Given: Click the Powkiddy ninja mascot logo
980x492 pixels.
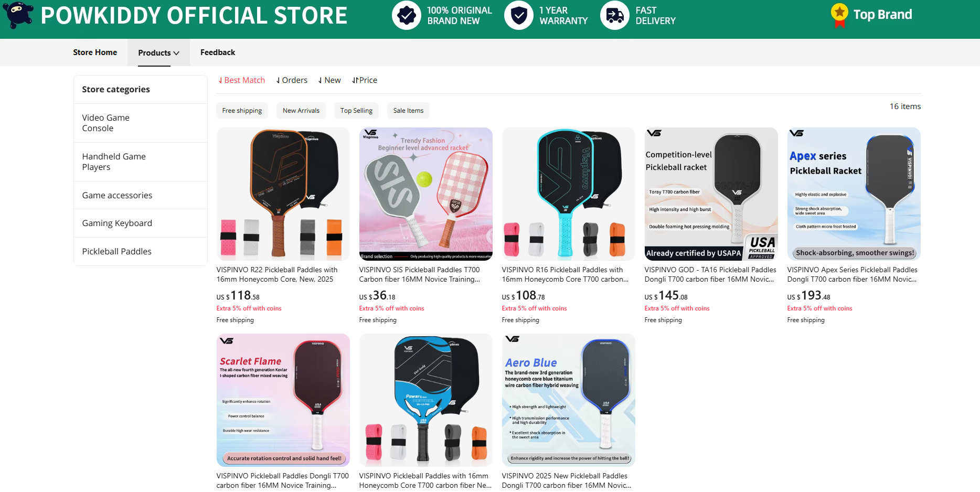Looking at the screenshot, I should point(18,15).
